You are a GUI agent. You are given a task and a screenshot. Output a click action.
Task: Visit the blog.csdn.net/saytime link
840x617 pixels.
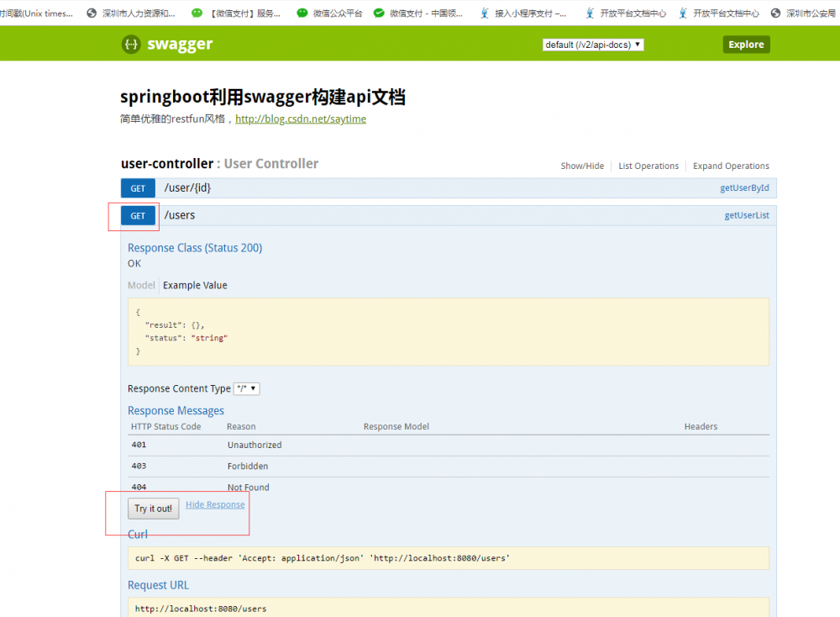click(x=300, y=119)
